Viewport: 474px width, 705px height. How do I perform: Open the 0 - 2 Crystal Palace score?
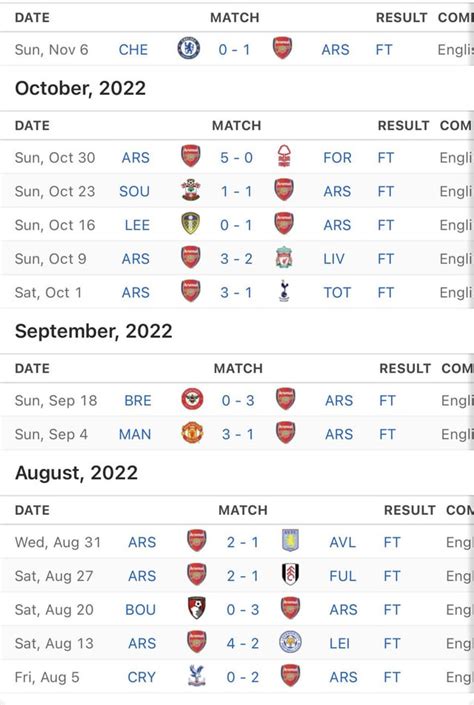[x=243, y=677]
